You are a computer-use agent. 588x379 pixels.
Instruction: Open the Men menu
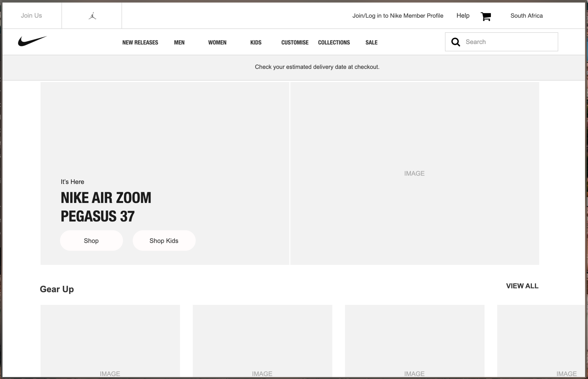(x=179, y=42)
